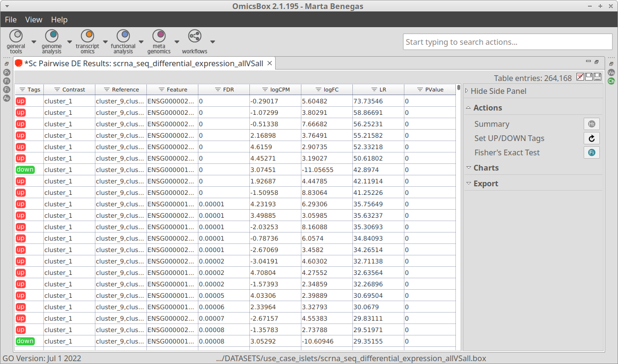The image size is (618, 364).
Task: Open the genome analysis icon
Action: 51,36
